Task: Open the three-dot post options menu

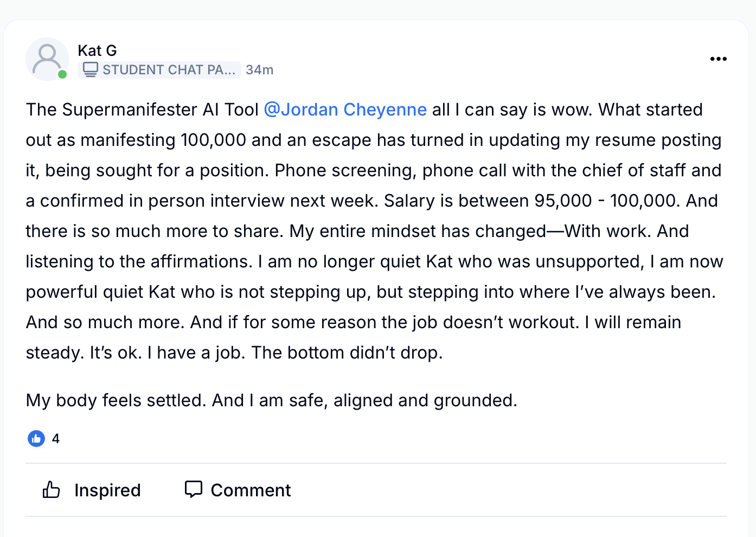Action: point(718,59)
